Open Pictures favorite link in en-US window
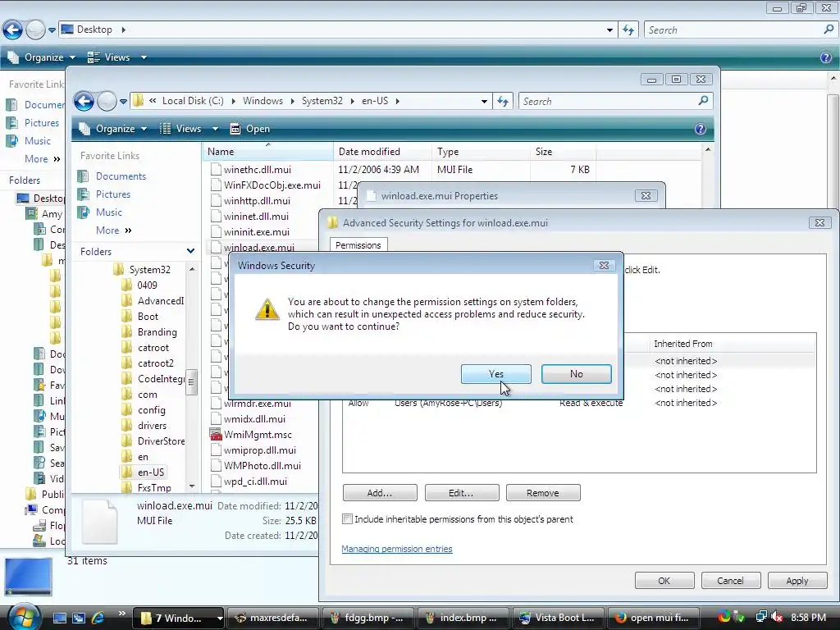The image size is (840, 630). (x=113, y=194)
